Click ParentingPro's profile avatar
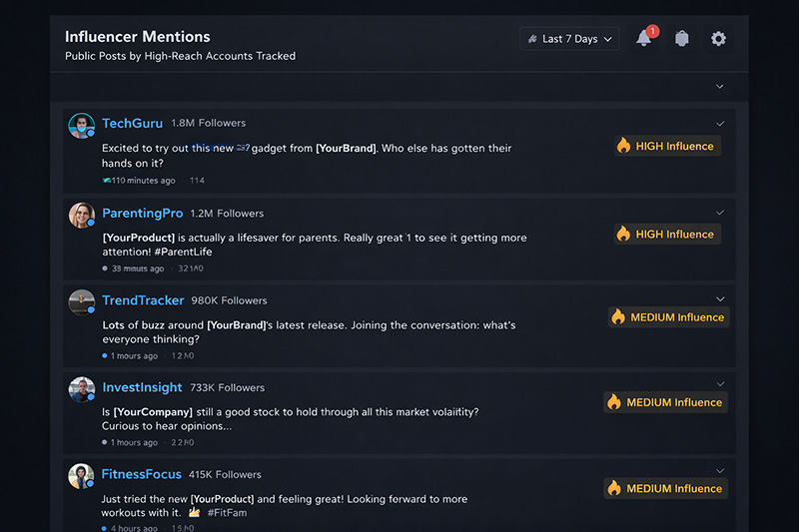The width and height of the screenshot is (799, 532). [x=81, y=215]
